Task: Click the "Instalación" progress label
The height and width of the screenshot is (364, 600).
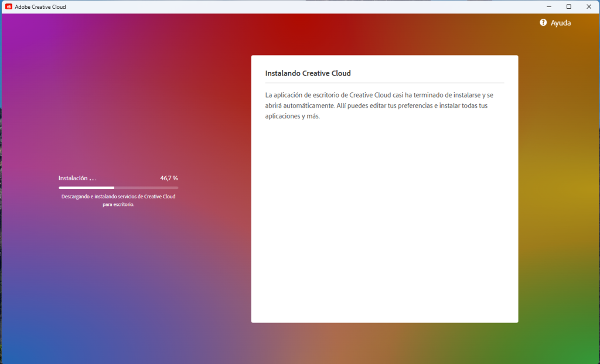Action: pos(73,178)
